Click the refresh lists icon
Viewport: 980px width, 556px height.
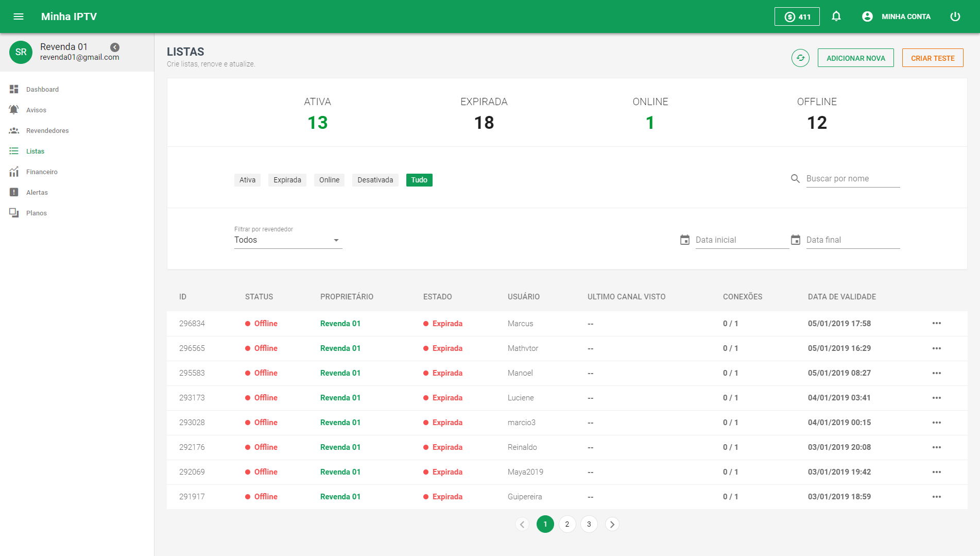(800, 58)
